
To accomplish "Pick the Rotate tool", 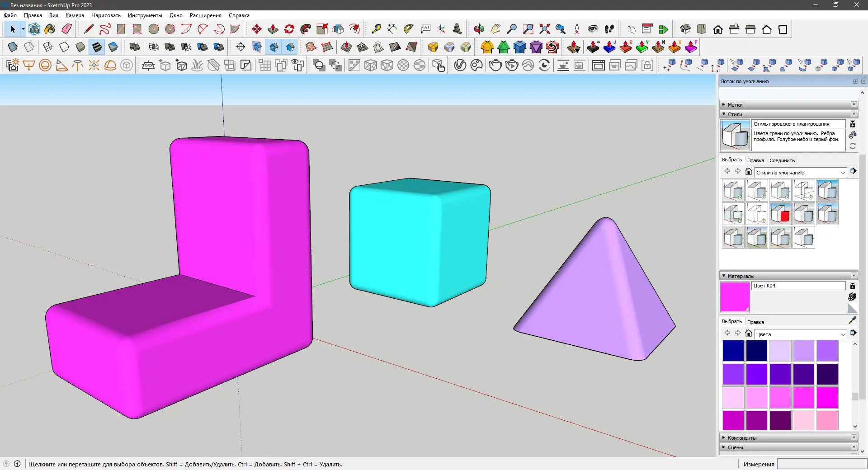I will [289, 29].
